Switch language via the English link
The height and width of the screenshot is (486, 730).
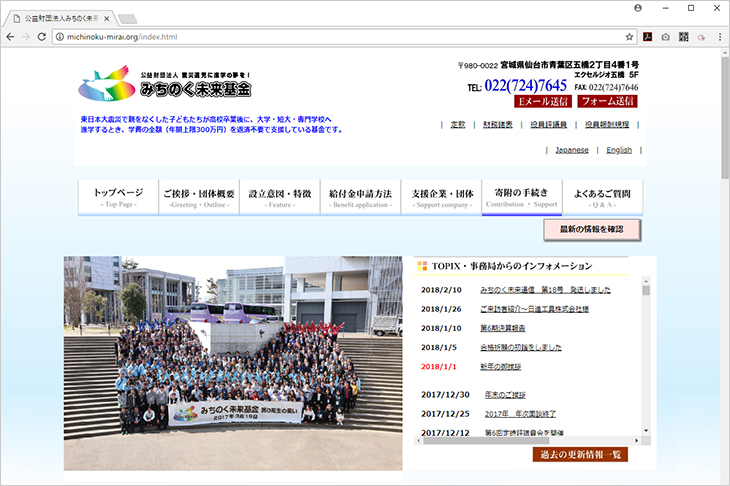pos(619,150)
